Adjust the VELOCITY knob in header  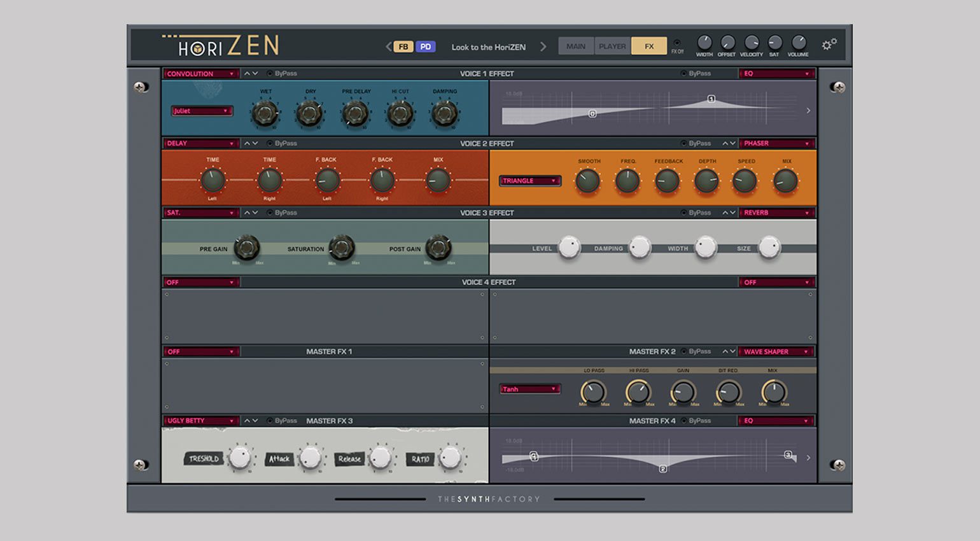pyautogui.click(x=751, y=42)
